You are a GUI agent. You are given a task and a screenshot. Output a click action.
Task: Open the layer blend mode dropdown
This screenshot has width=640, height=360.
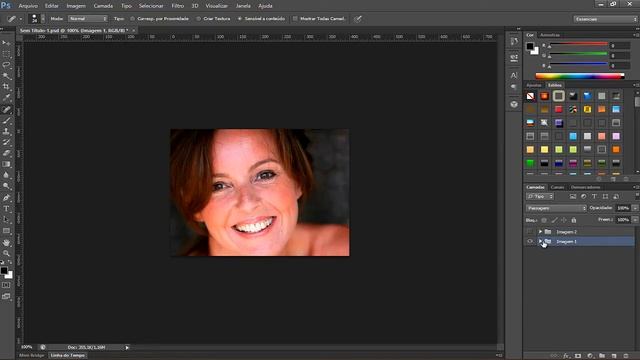pos(556,208)
